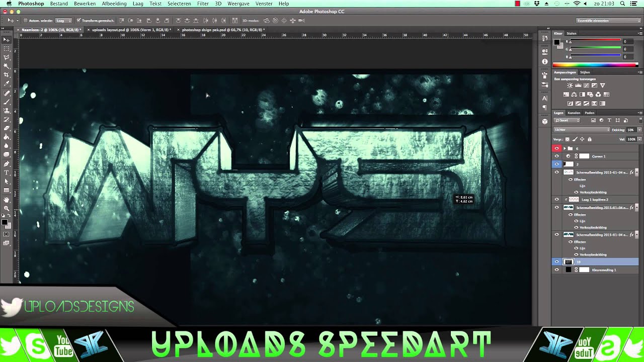Select the layer 10 thumbnail
644x362 pixels.
[x=569, y=261]
